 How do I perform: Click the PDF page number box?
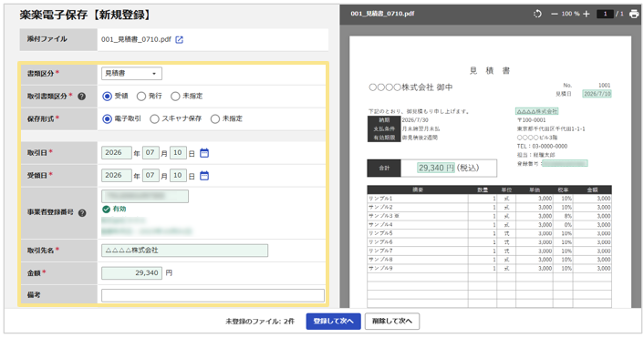(605, 14)
